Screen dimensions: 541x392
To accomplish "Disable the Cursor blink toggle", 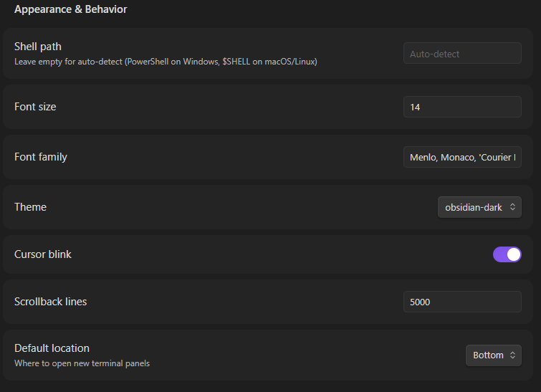I will coord(507,254).
